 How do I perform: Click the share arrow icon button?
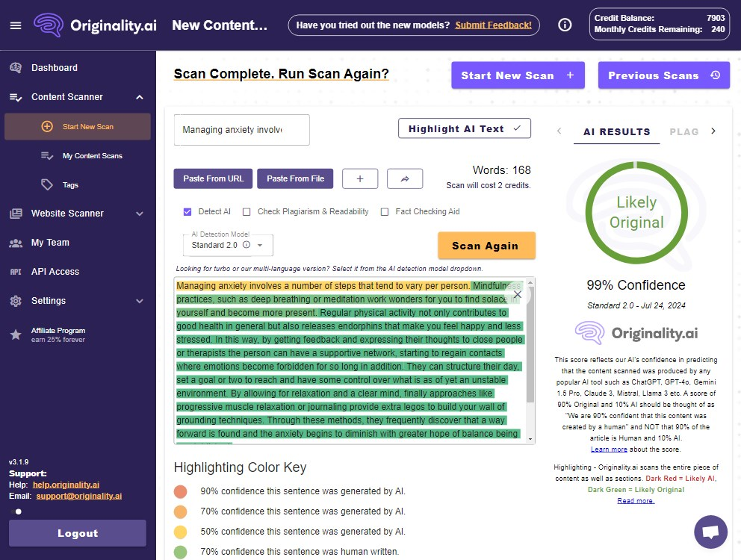(x=405, y=178)
